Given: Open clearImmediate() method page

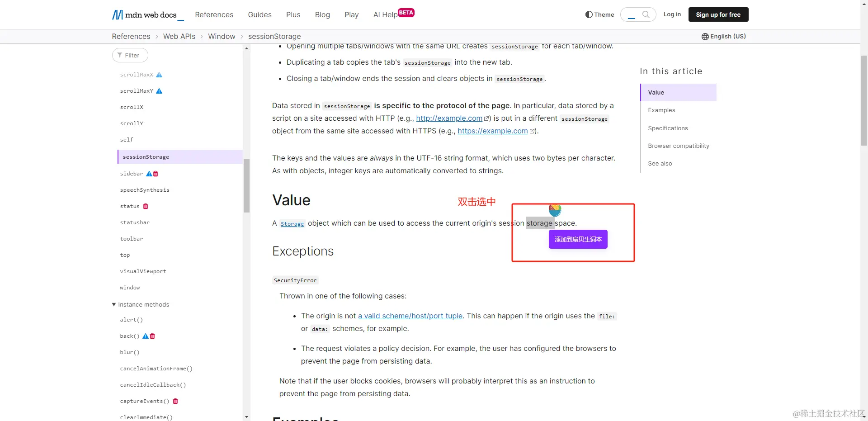Looking at the screenshot, I should (146, 417).
